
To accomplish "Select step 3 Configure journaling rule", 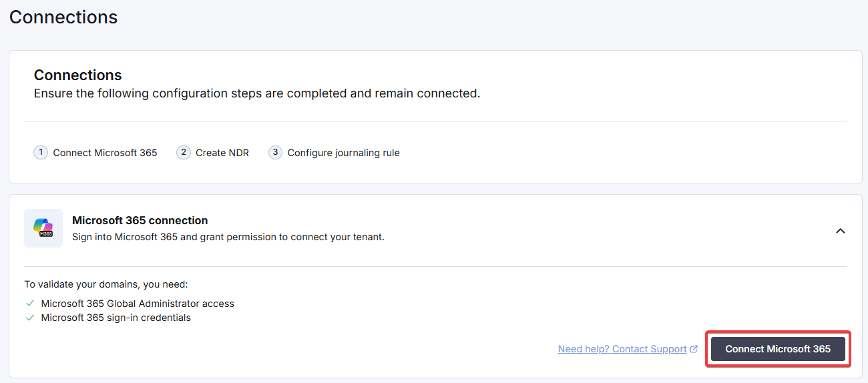I will [x=334, y=153].
